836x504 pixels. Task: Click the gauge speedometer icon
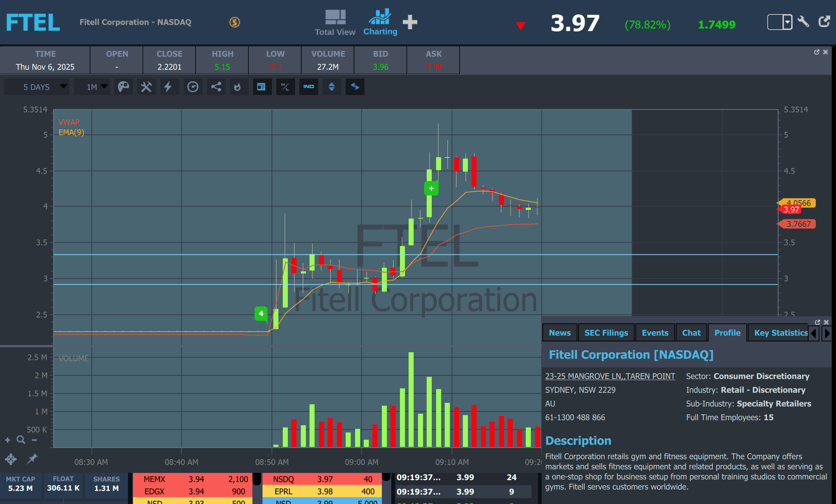coord(193,87)
